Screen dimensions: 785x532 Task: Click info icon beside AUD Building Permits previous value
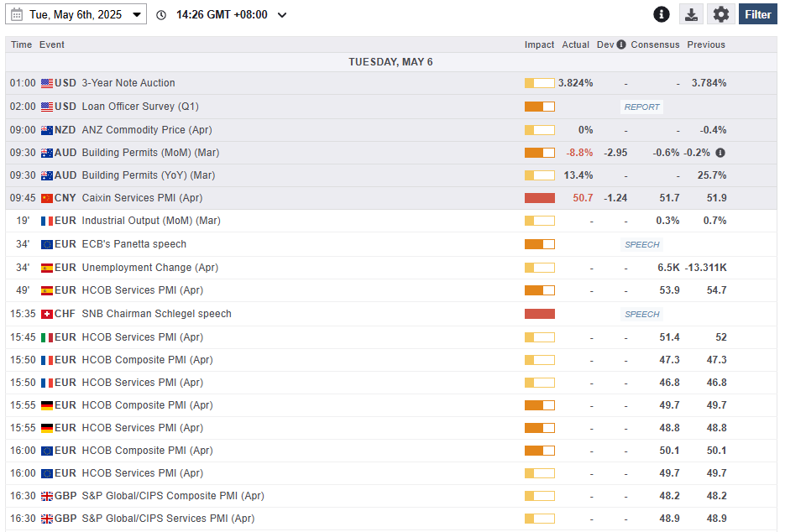coord(720,153)
